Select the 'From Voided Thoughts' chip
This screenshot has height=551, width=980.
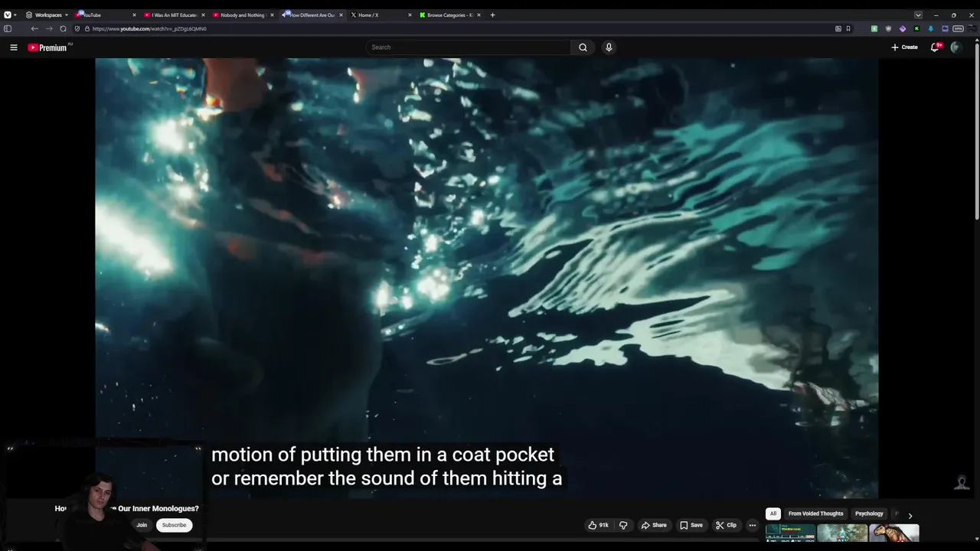(815, 514)
